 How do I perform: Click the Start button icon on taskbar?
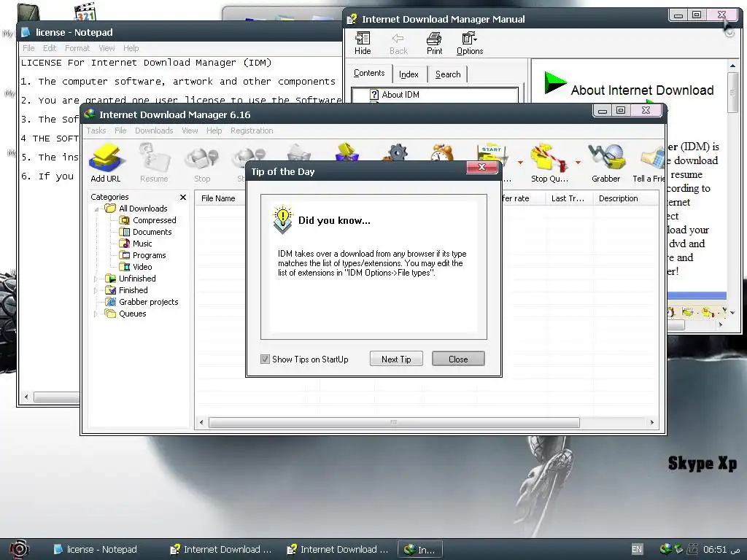coord(19,549)
